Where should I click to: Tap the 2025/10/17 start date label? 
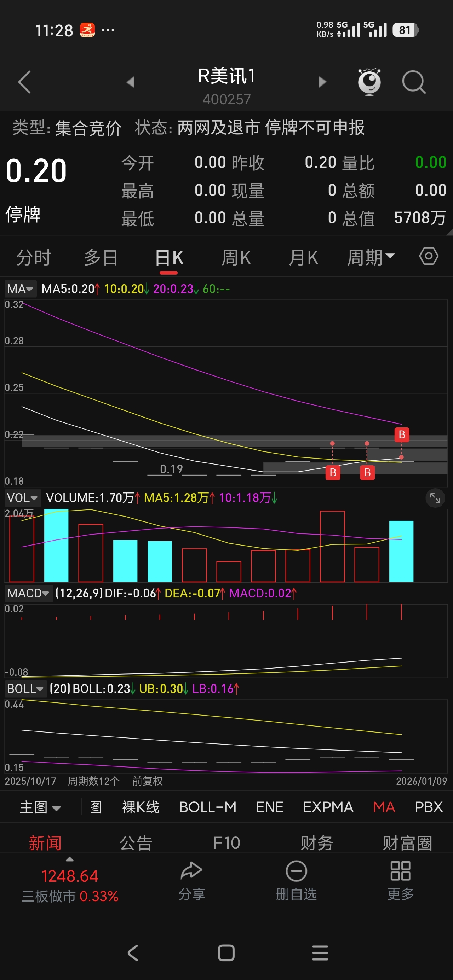(30, 781)
